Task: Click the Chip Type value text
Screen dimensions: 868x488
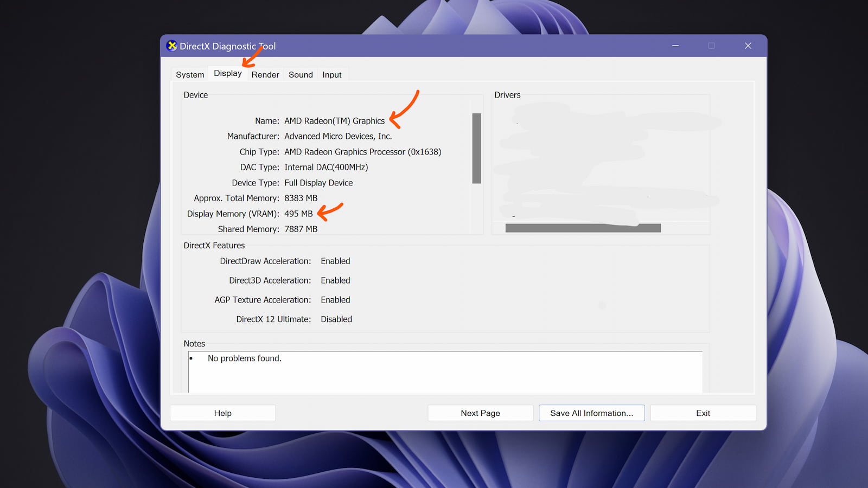Action: click(362, 152)
